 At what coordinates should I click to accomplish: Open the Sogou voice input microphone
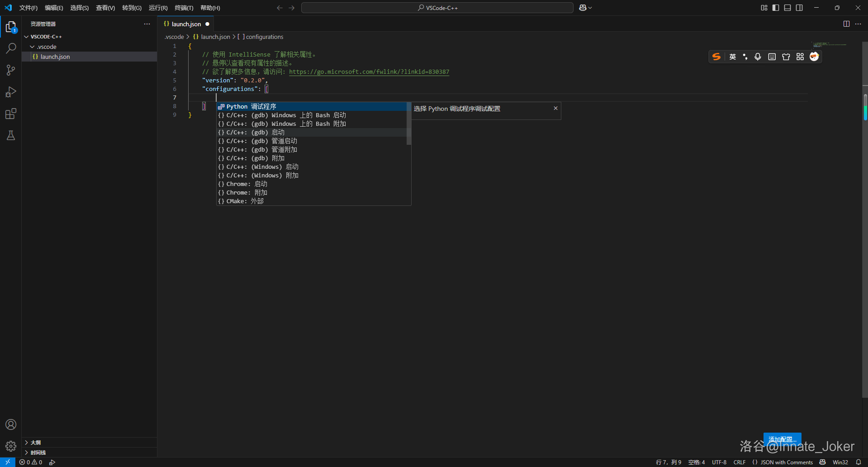tap(758, 57)
